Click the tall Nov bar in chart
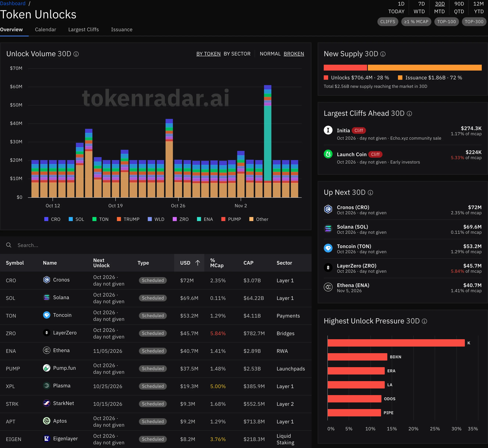488x448 pixels. pyautogui.click(x=268, y=141)
